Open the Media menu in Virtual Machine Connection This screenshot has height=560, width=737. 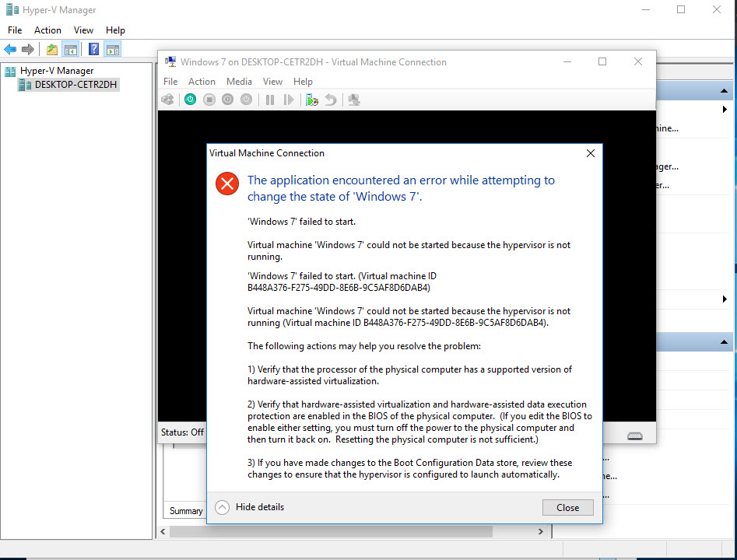[x=239, y=81]
